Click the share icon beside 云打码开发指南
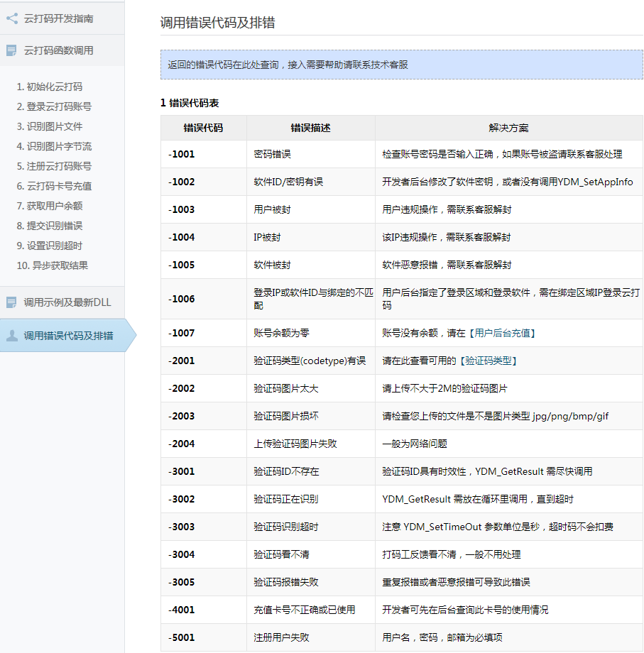This screenshot has height=653, width=644. pyautogui.click(x=12, y=18)
